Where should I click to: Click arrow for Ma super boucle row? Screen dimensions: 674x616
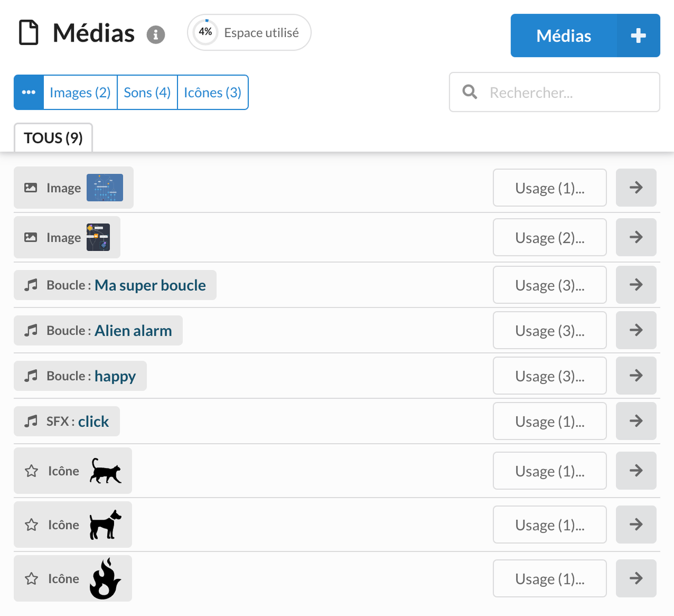pyautogui.click(x=636, y=285)
